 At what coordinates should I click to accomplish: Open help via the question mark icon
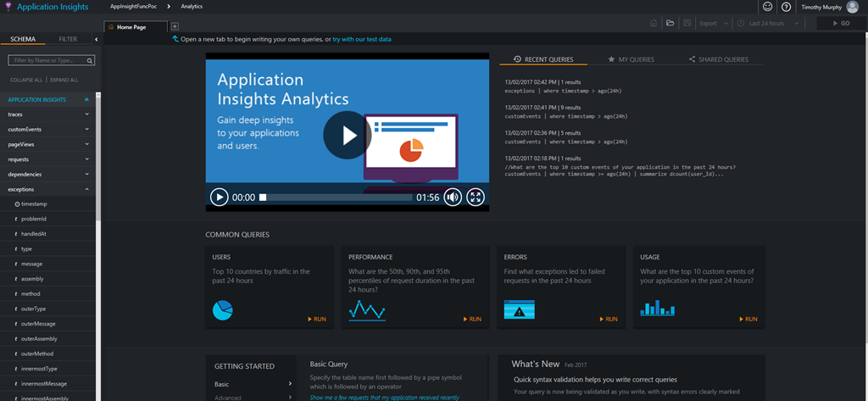pyautogui.click(x=786, y=7)
